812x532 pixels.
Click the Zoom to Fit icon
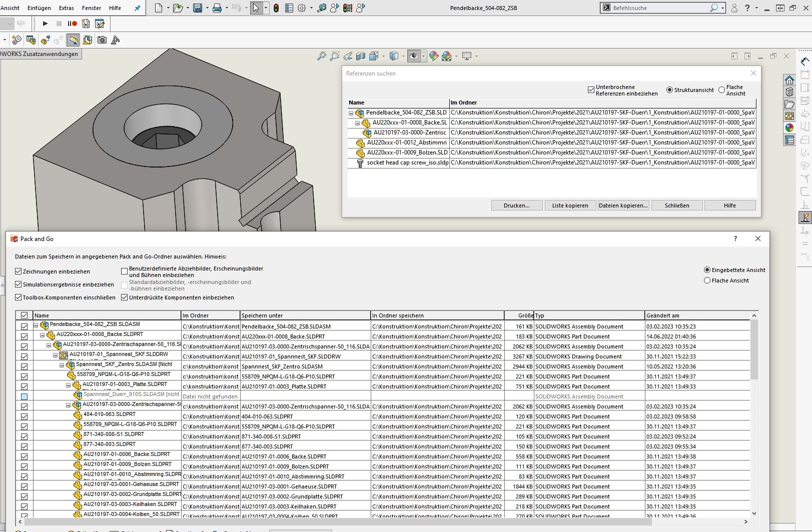pyautogui.click(x=322, y=56)
